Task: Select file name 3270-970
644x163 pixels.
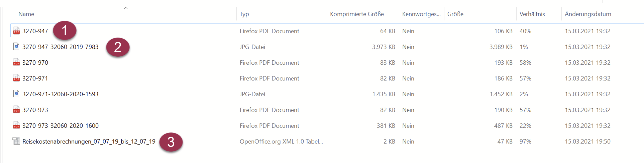Action: 35,63
